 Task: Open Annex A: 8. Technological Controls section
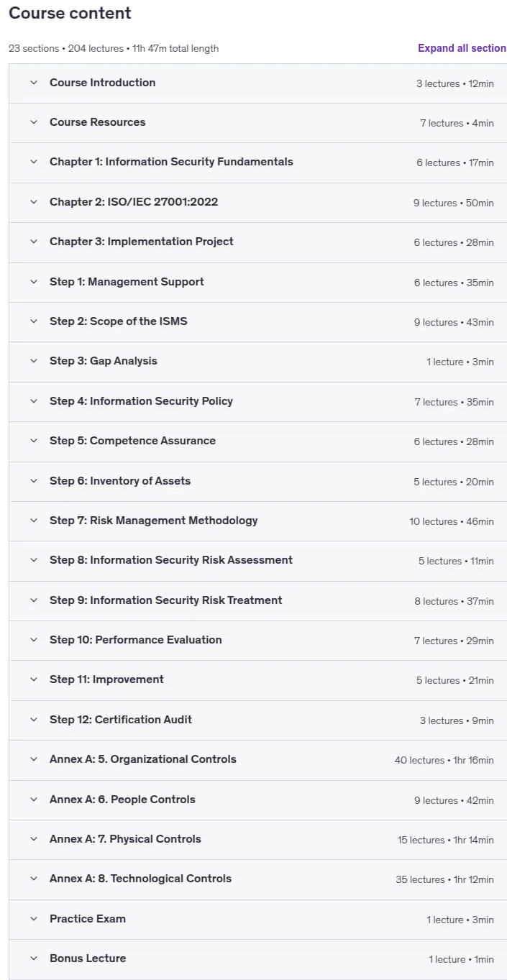[257, 879]
